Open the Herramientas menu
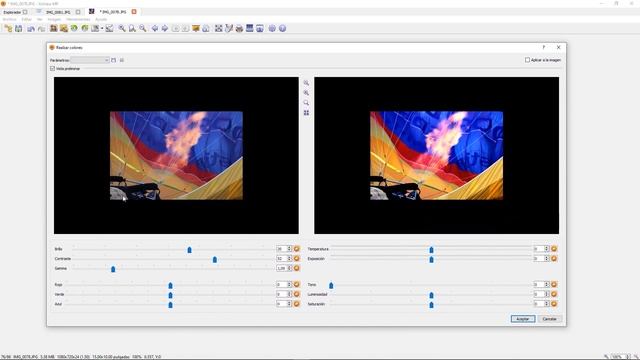The width and height of the screenshot is (640, 360). click(x=78, y=19)
